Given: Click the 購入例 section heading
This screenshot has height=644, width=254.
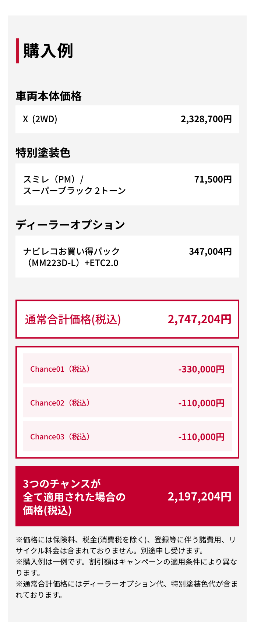Looking at the screenshot, I should 48,51.
